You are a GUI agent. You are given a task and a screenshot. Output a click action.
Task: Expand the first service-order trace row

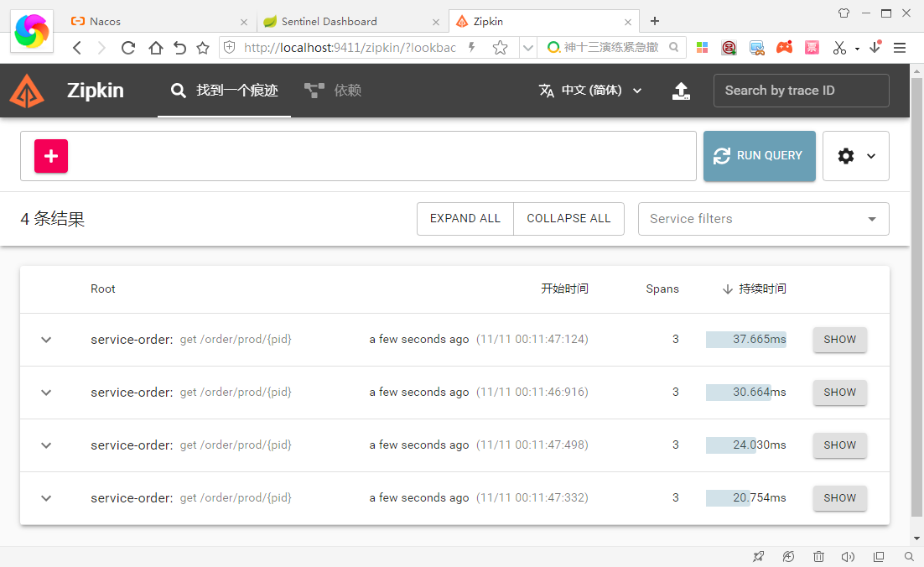coord(46,339)
